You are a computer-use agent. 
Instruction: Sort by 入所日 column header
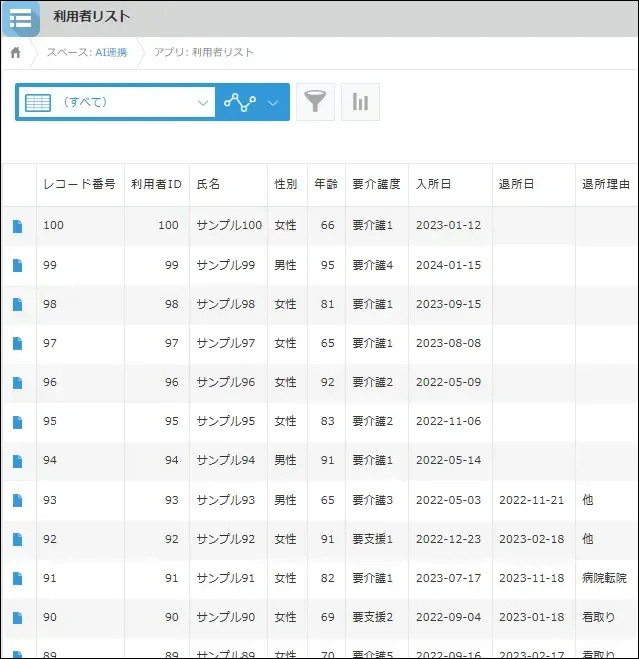coord(433,185)
